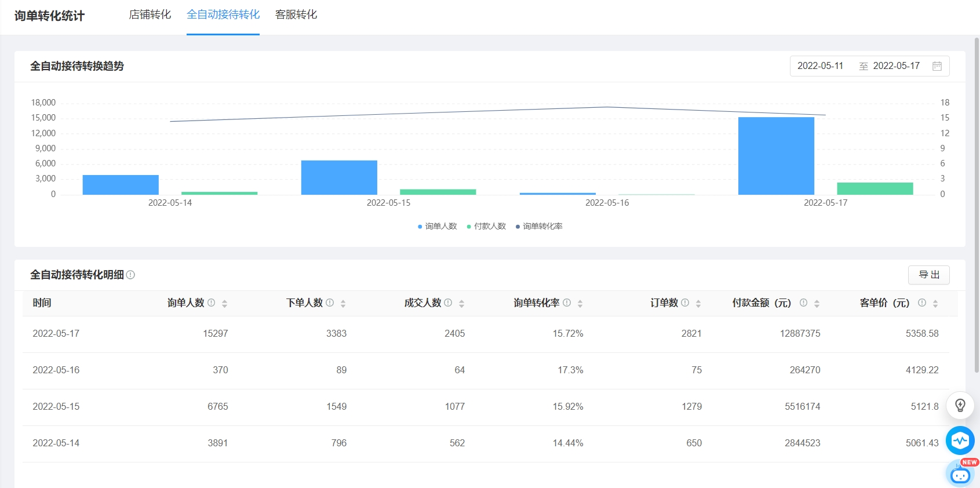Click order count 650 cell

(694, 443)
